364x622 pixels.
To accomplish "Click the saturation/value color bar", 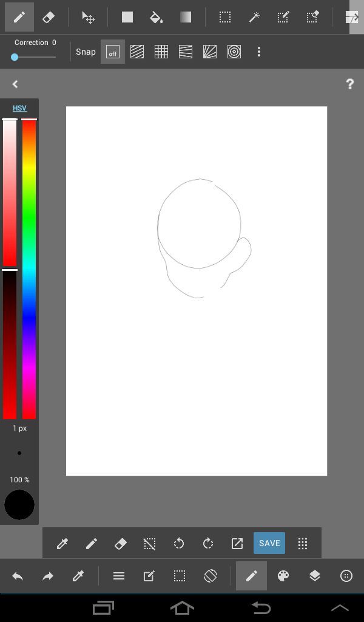I will 10,269.
